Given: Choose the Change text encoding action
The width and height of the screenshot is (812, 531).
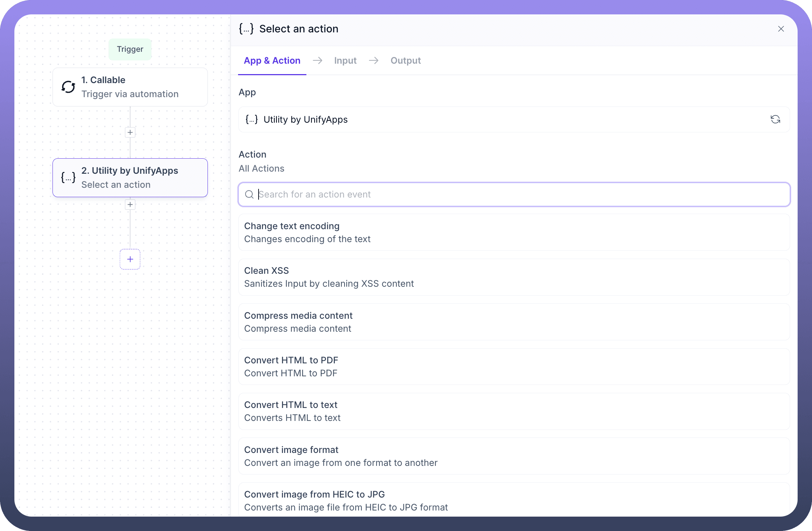Looking at the screenshot, I should click(514, 232).
